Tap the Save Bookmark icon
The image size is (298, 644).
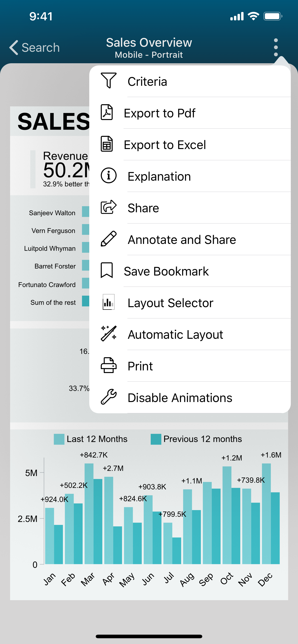click(107, 270)
